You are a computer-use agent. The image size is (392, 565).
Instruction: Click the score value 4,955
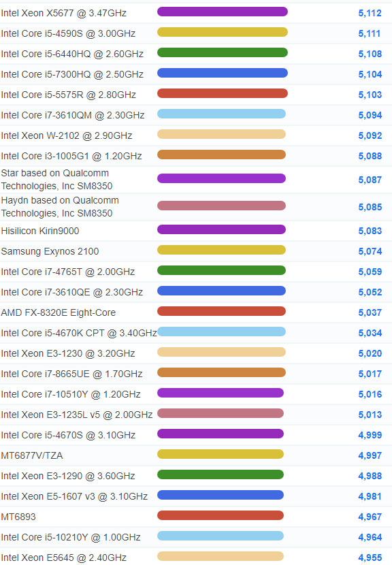pos(370,558)
